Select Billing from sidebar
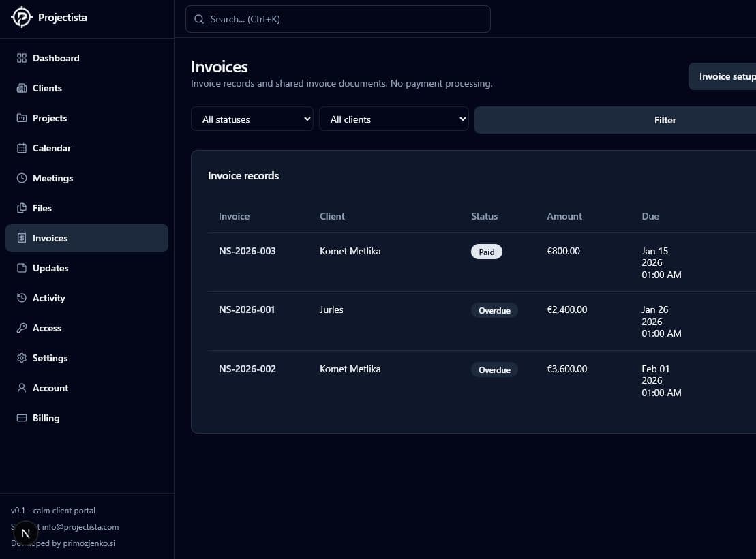This screenshot has height=559, width=756. (x=87, y=418)
